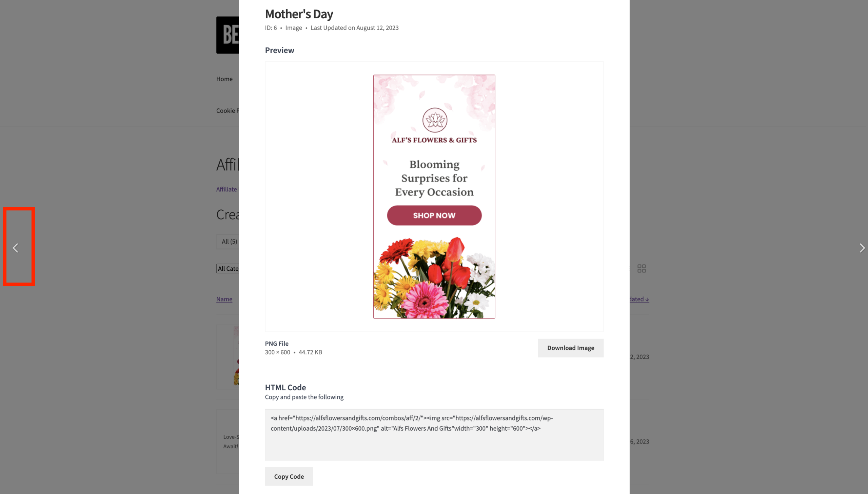Click the lotus logo in the banner preview
The width and height of the screenshot is (868, 494).
coord(435,120)
